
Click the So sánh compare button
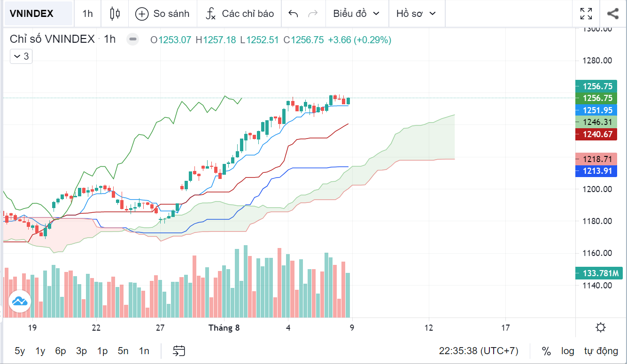(162, 14)
